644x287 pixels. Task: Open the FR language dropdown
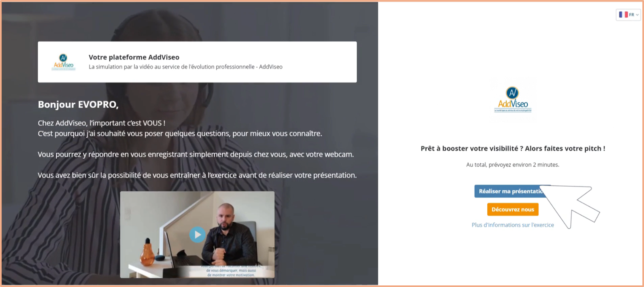click(x=628, y=15)
